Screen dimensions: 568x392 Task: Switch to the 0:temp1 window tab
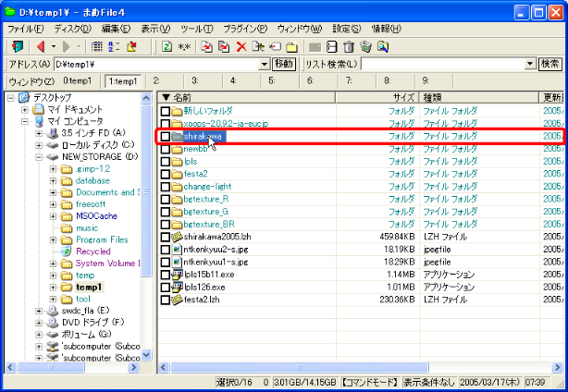pos(77,81)
